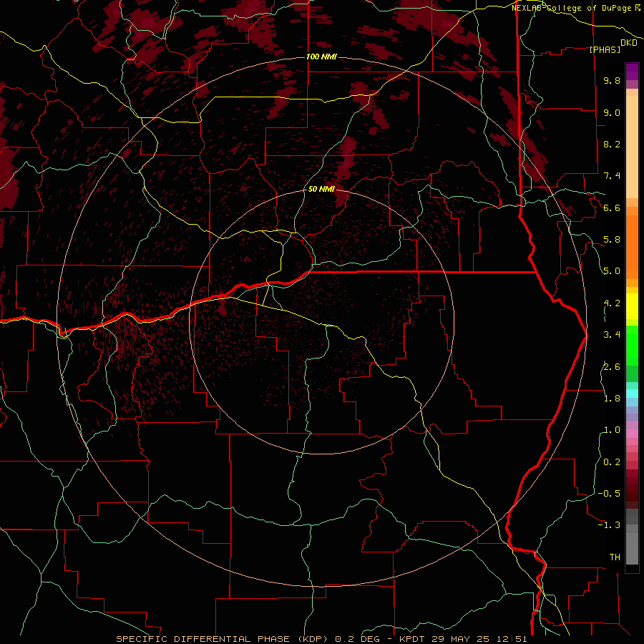Click the bright green segment of the color bar
The width and height of the screenshot is (644, 644).
(x=632, y=346)
